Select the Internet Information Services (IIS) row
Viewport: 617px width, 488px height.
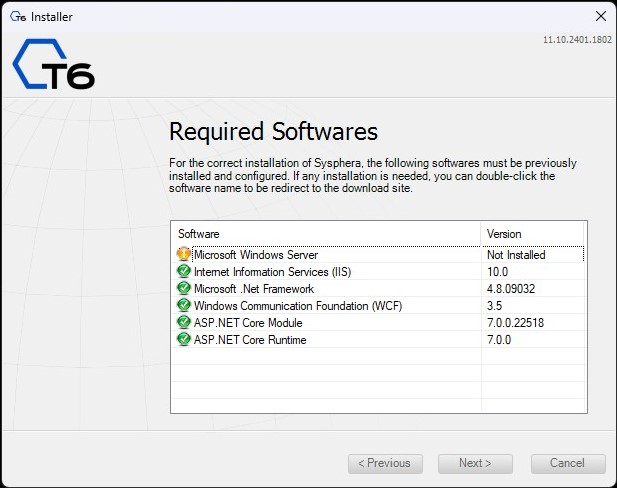pyautogui.click(x=378, y=272)
